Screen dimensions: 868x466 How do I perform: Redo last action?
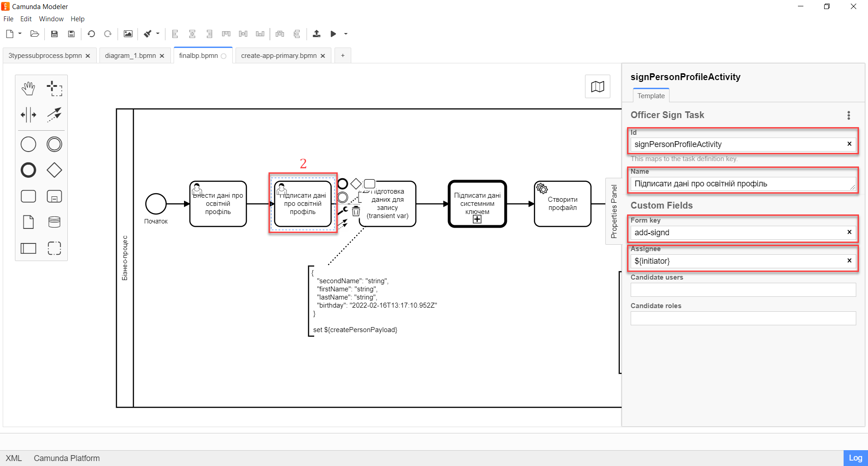108,34
